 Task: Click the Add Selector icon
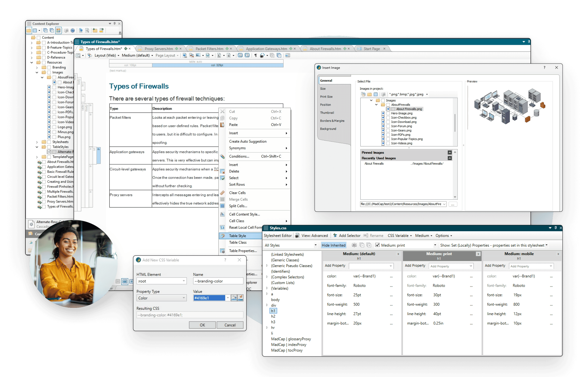click(x=335, y=235)
